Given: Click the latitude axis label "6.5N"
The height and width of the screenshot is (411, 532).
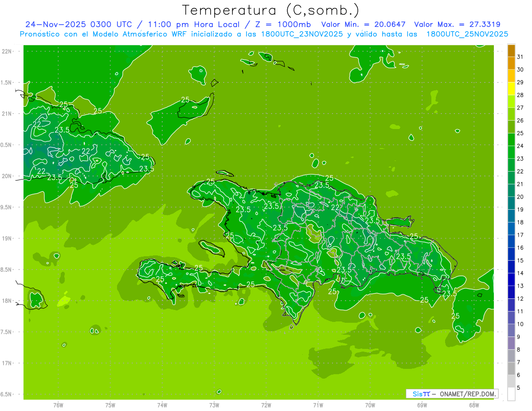Looking at the screenshot, I should pos(6,395).
